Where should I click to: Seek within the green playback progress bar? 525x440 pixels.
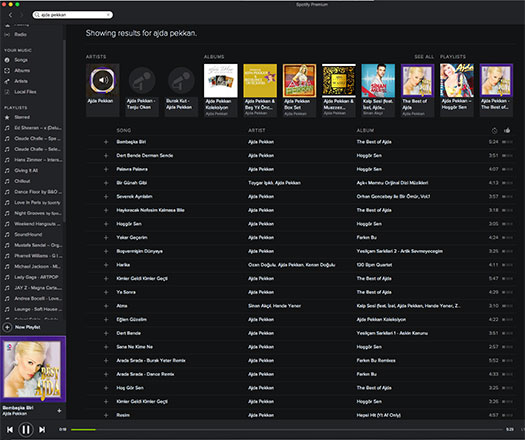(83, 430)
